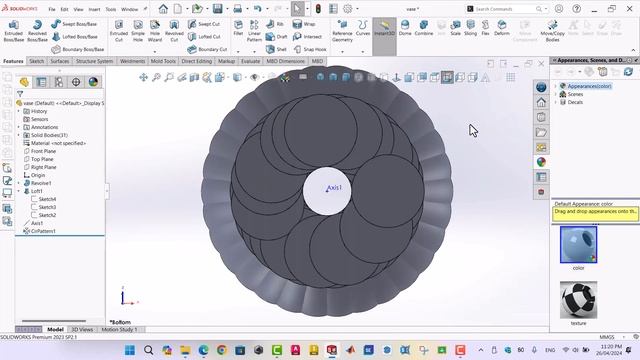The width and height of the screenshot is (640, 360).
Task: Select Sketch4 under Loft1
Action: [44, 199]
